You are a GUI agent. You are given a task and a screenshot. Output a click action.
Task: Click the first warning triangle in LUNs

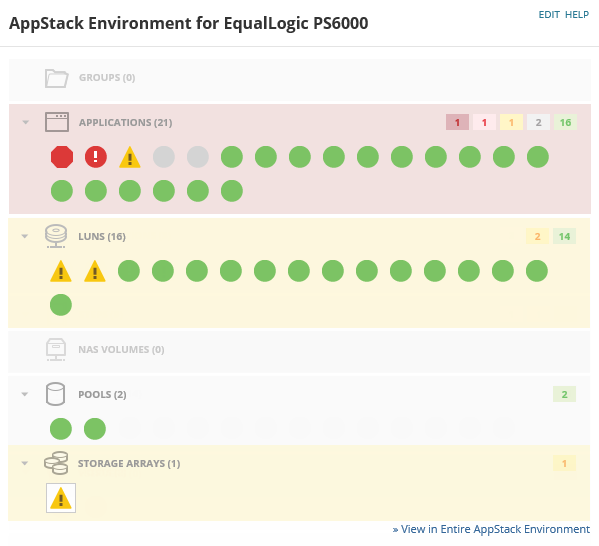tap(61, 271)
